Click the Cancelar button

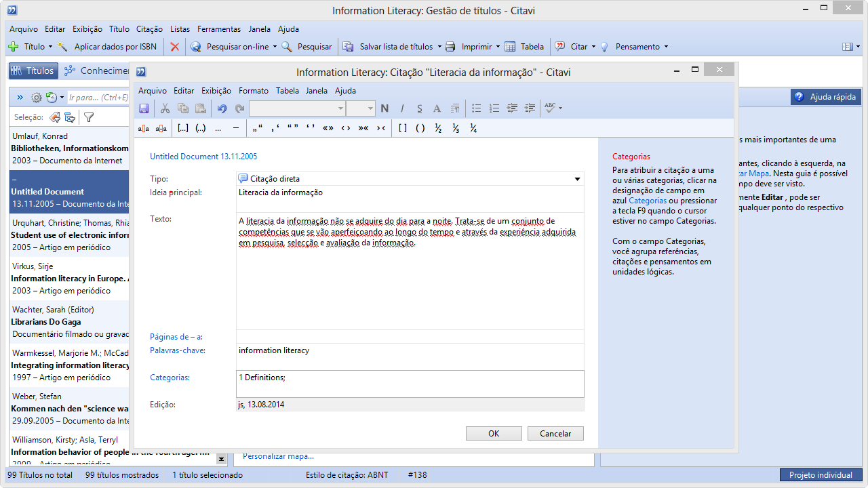pos(555,434)
